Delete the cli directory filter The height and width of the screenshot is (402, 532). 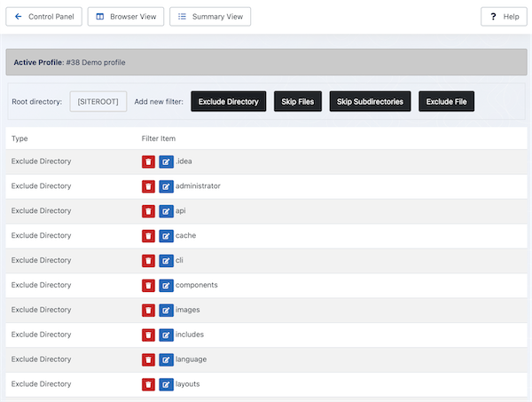tap(148, 261)
